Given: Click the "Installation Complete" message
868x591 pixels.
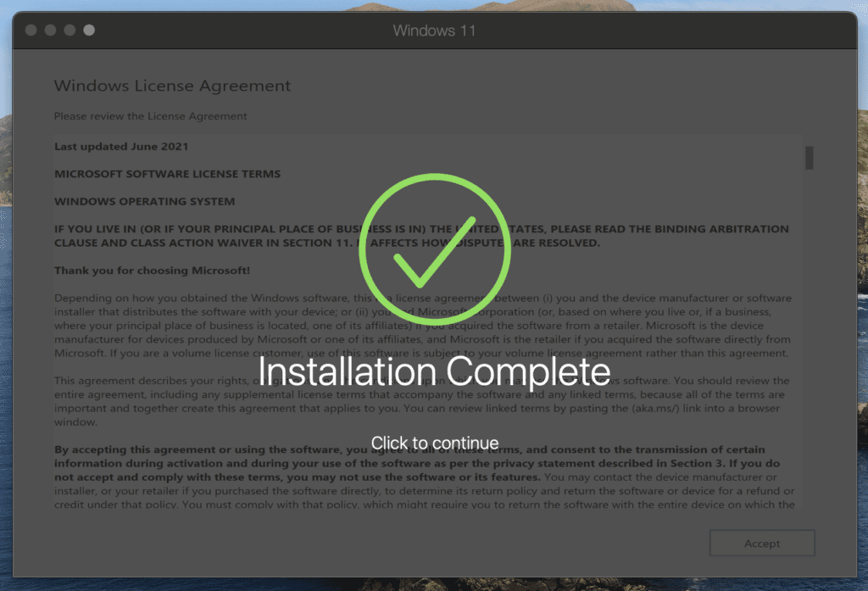Looking at the screenshot, I should point(435,371).
